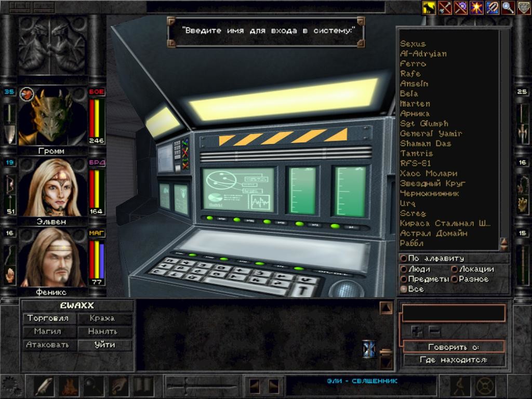The height and width of the screenshot is (399, 532).
Task: Select Громм's dragon portrait
Action: (52, 116)
